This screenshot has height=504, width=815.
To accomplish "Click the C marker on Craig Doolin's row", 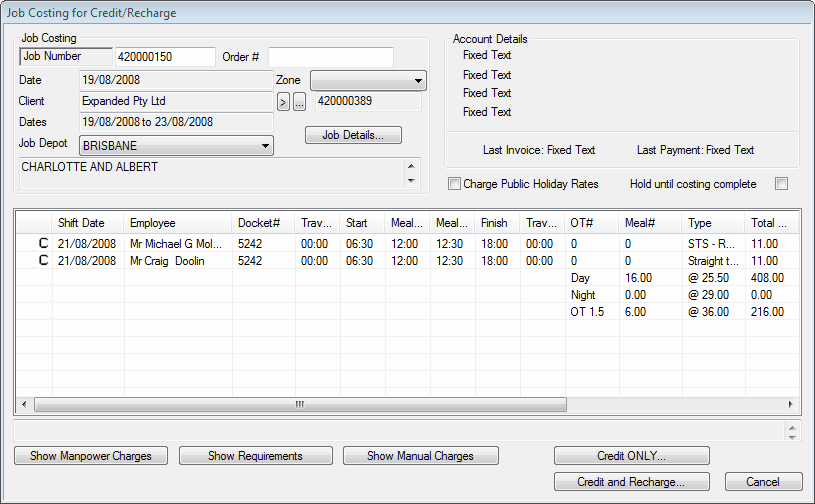I will pyautogui.click(x=42, y=261).
